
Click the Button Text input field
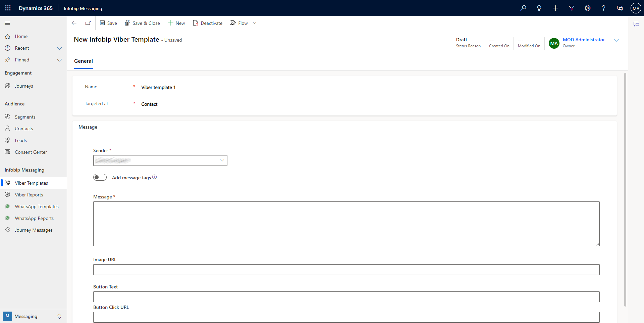coord(346,297)
